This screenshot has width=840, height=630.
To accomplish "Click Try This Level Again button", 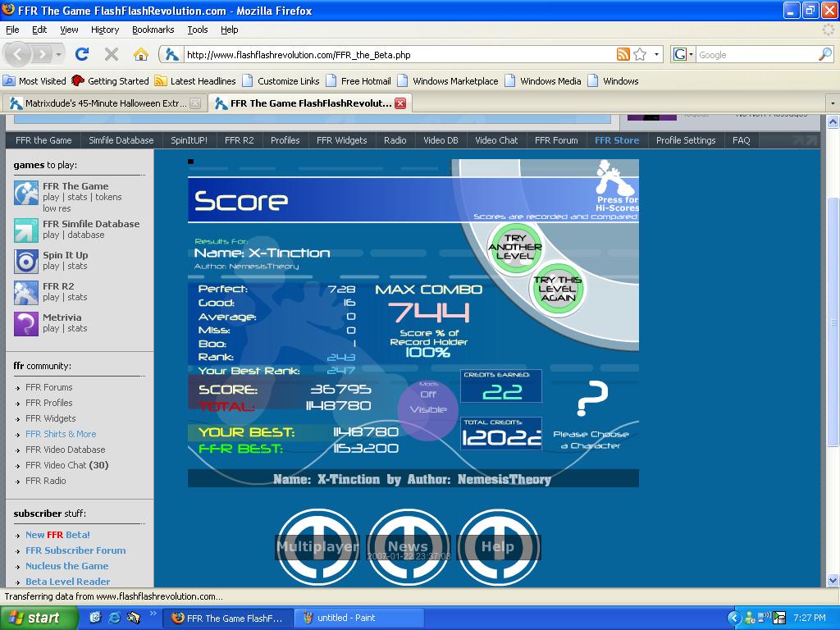I will pyautogui.click(x=558, y=289).
